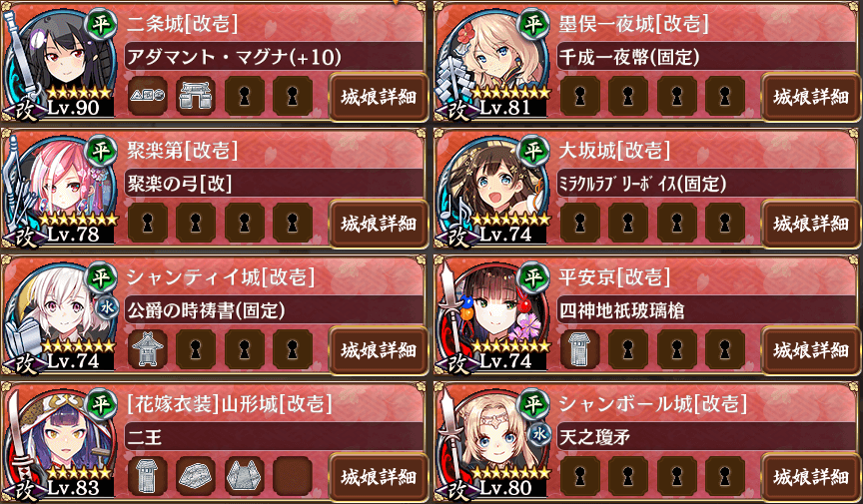Click the tower facility icon of 平安京
Screen dimensions: 863x504
[579, 349]
